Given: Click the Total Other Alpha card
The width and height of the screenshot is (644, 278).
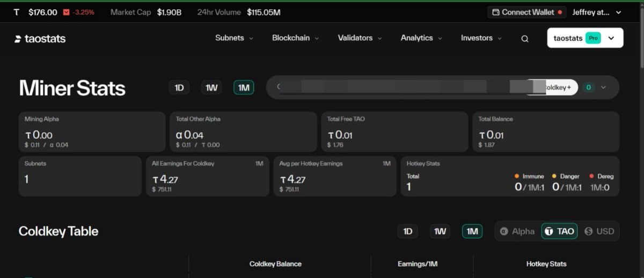Looking at the screenshot, I should click(x=243, y=132).
